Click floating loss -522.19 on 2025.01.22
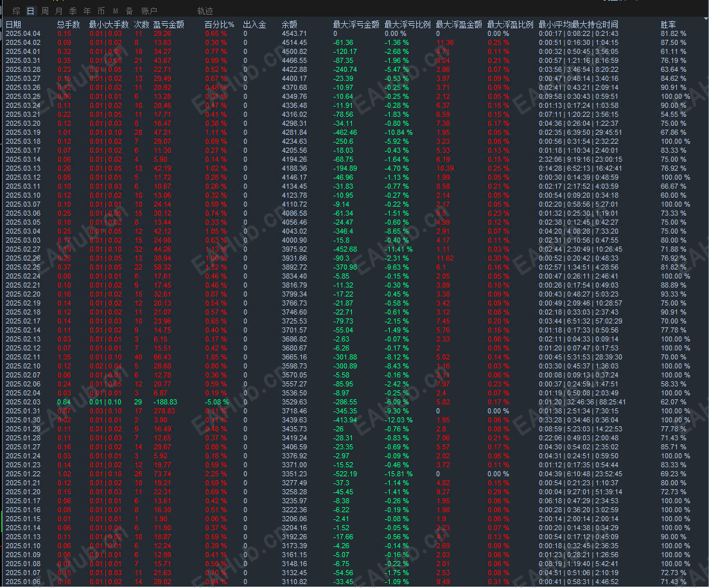 345,474
